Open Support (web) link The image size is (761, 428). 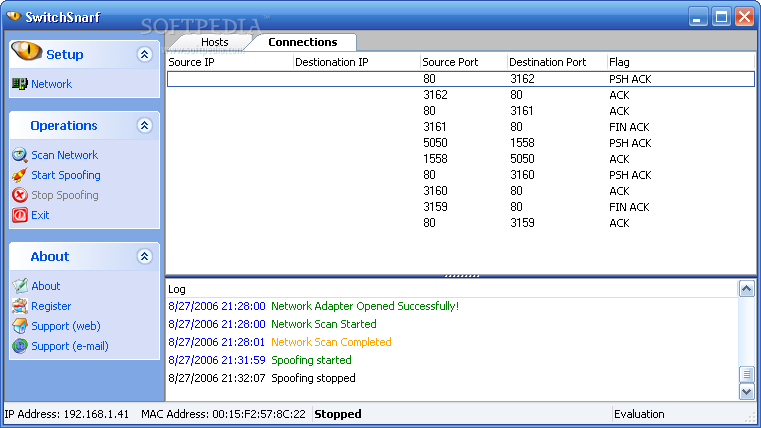coord(66,326)
